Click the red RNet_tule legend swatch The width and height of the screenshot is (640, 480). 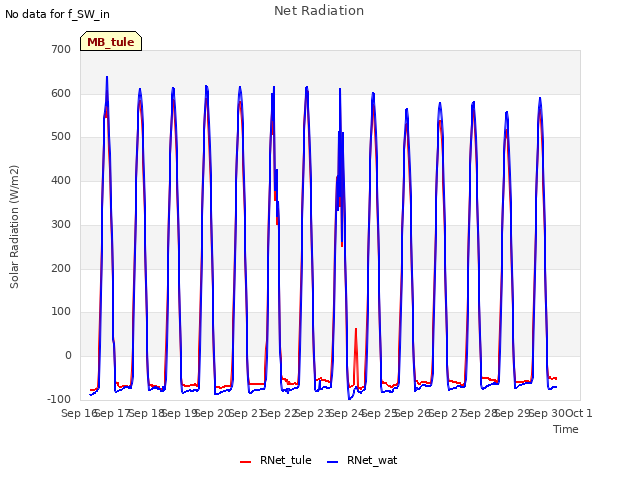[x=245, y=462]
